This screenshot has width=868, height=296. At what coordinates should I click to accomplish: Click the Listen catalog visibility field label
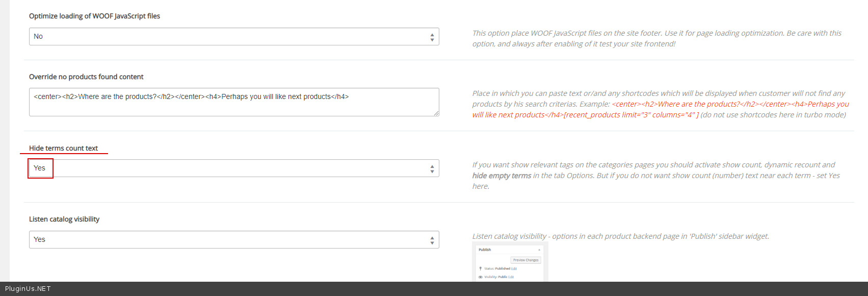click(x=64, y=219)
